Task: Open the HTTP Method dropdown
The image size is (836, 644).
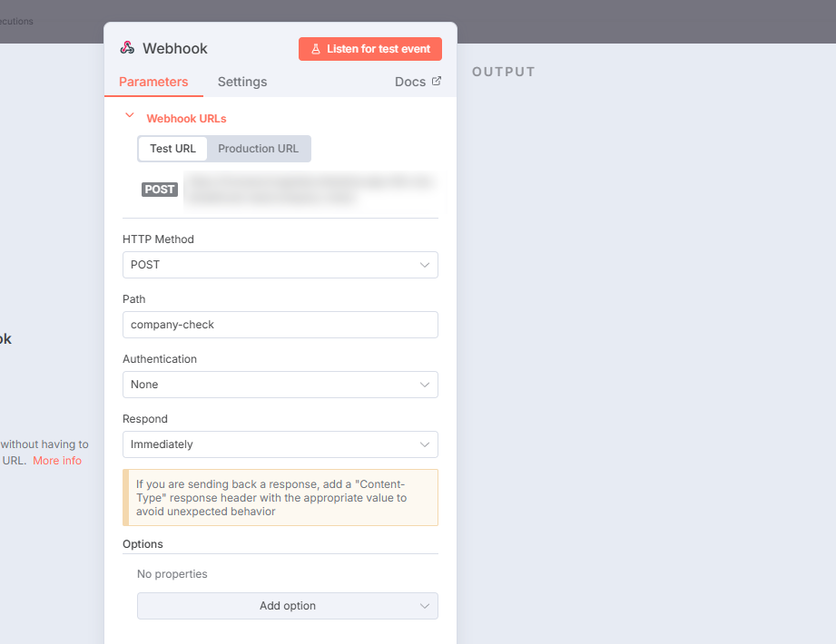Action: pos(280,265)
